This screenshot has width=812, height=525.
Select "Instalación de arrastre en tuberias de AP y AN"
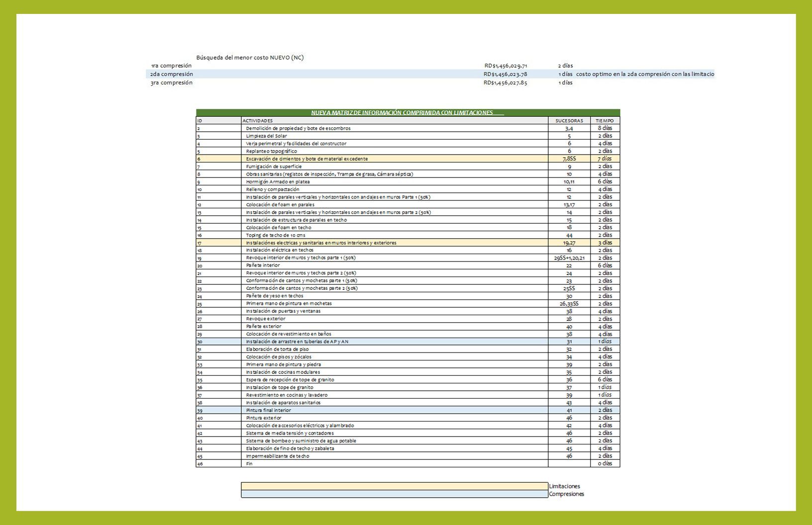tap(297, 342)
